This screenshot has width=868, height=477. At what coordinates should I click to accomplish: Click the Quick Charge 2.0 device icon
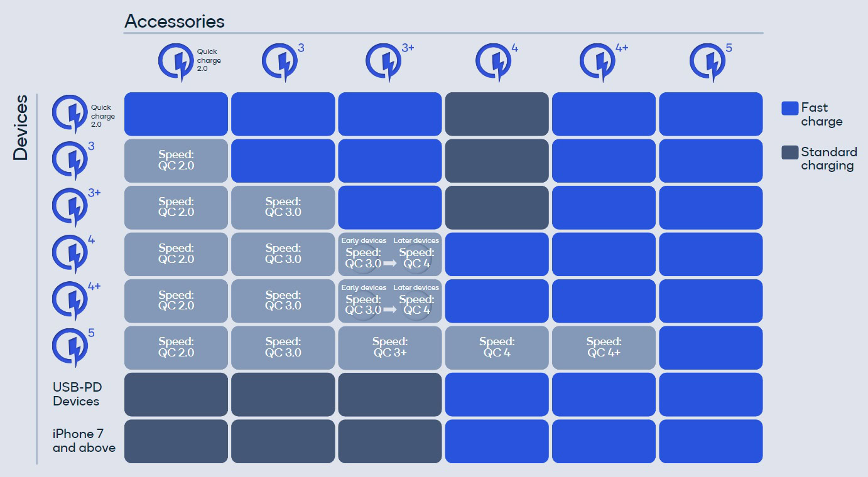(x=70, y=114)
